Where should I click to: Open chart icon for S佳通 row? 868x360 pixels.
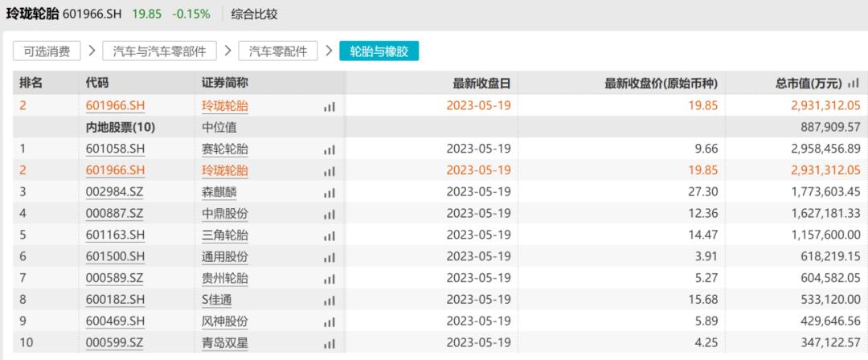[330, 301]
